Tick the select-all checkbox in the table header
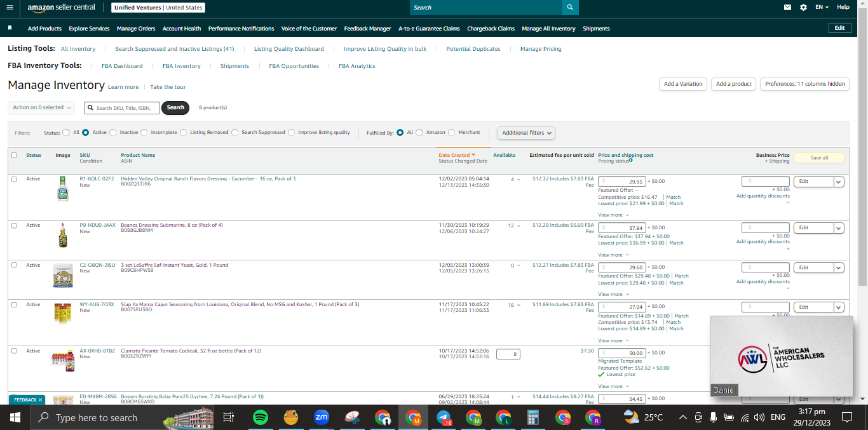868x430 pixels. pos(14,155)
